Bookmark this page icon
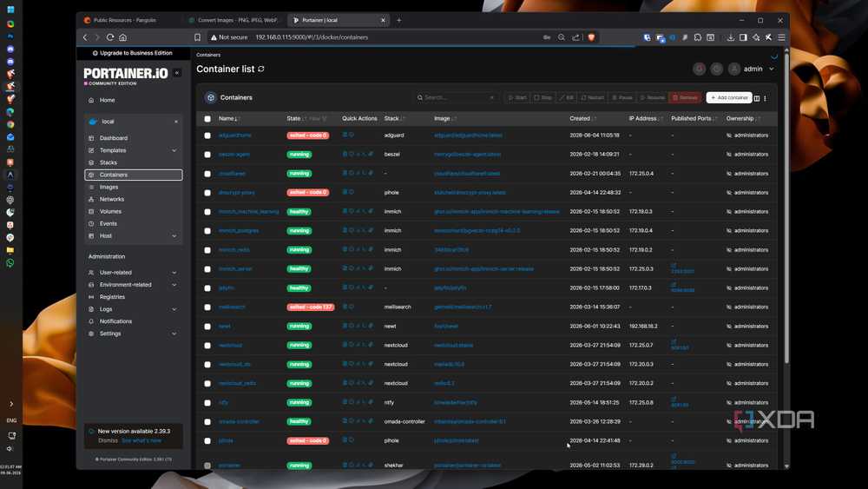The image size is (868, 489). pos(198,37)
